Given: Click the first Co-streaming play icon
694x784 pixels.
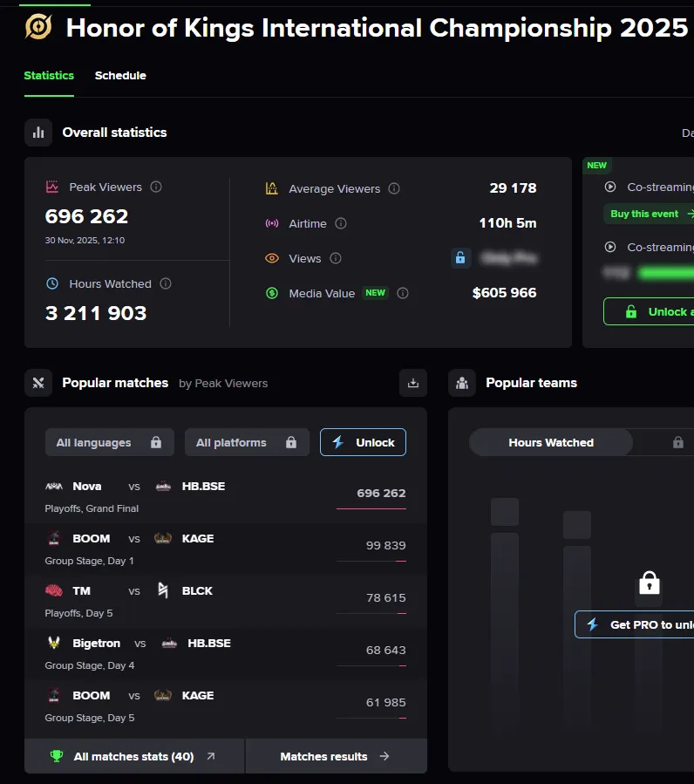Looking at the screenshot, I should click(610, 187).
